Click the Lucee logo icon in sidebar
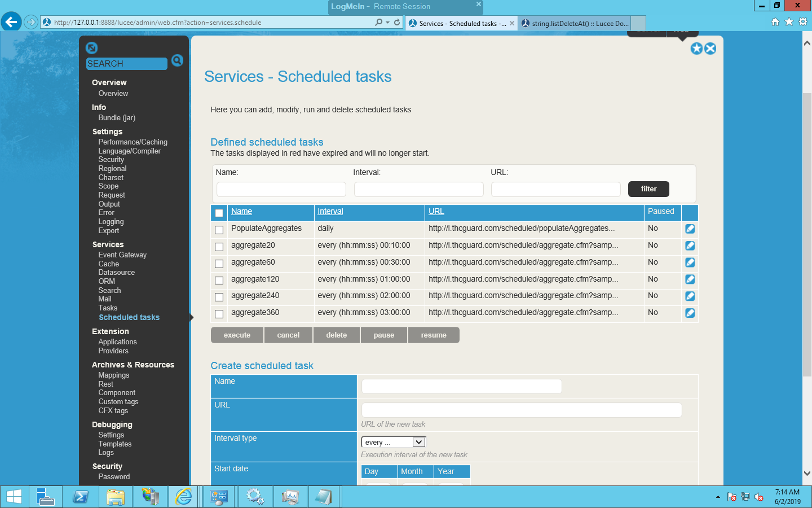The width and height of the screenshot is (812, 508). pos(92,48)
